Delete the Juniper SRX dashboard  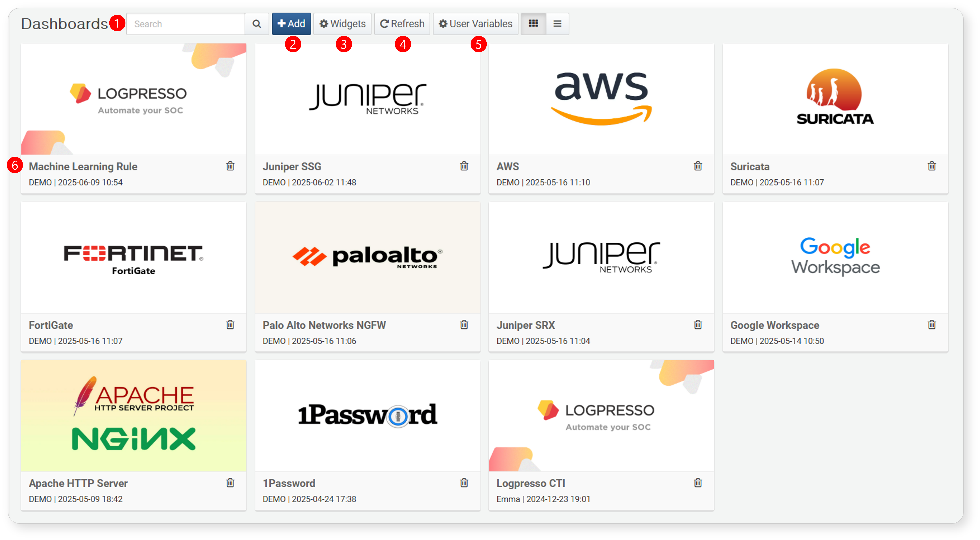698,325
